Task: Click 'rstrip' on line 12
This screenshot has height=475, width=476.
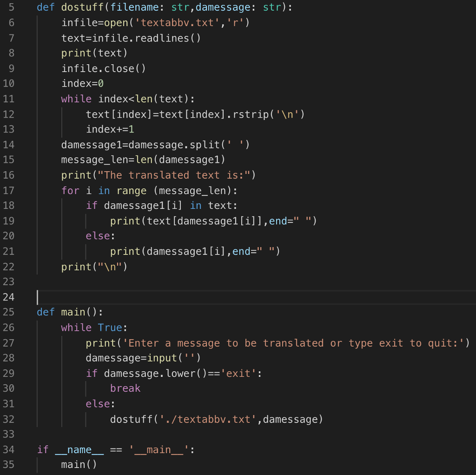Action: click(x=251, y=114)
